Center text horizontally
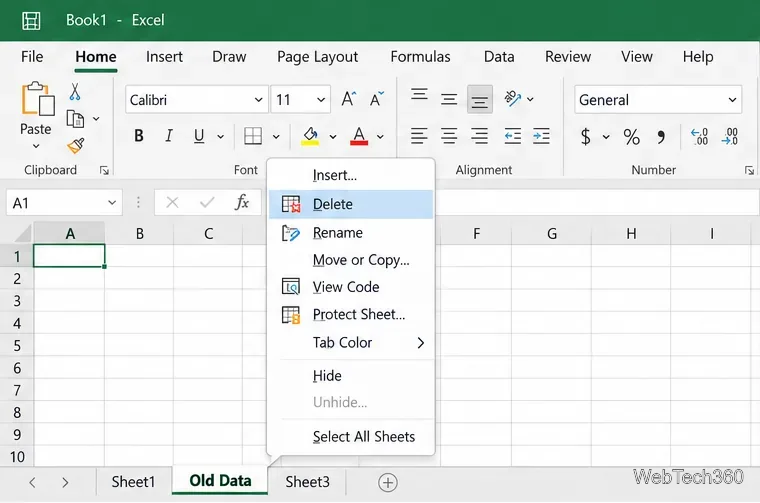The height and width of the screenshot is (503, 760). click(x=449, y=136)
